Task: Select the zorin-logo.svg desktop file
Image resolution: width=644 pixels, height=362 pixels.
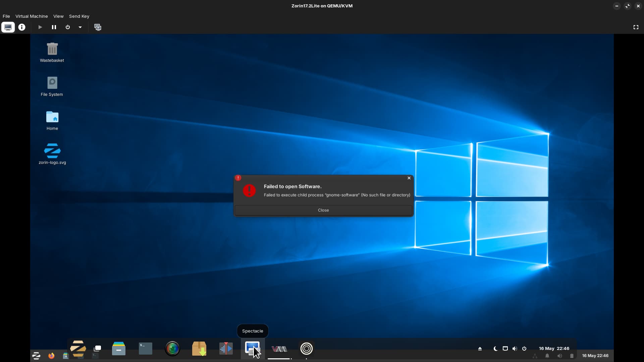Action: [52, 154]
